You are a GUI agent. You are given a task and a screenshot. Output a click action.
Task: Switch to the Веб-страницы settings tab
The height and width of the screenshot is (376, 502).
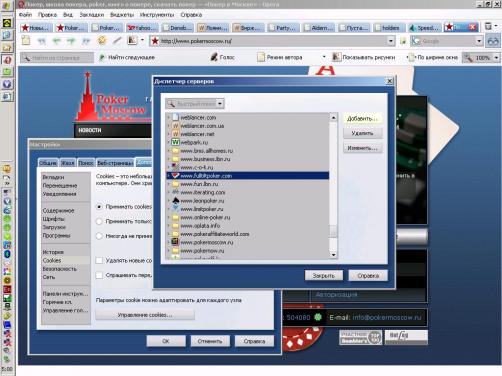(x=115, y=163)
